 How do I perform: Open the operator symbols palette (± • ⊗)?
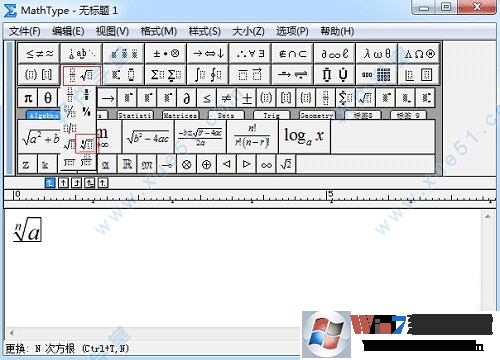(166, 53)
